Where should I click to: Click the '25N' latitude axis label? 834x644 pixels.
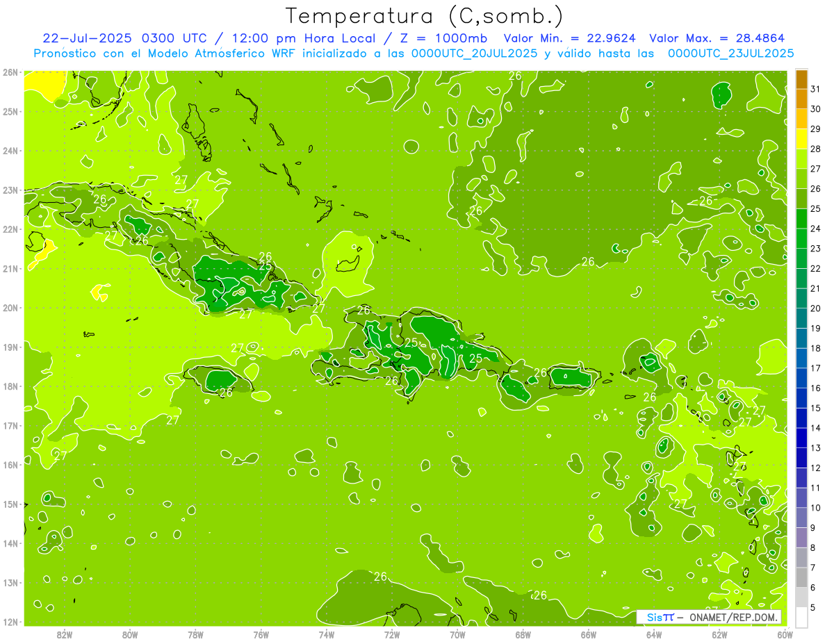pos(10,111)
